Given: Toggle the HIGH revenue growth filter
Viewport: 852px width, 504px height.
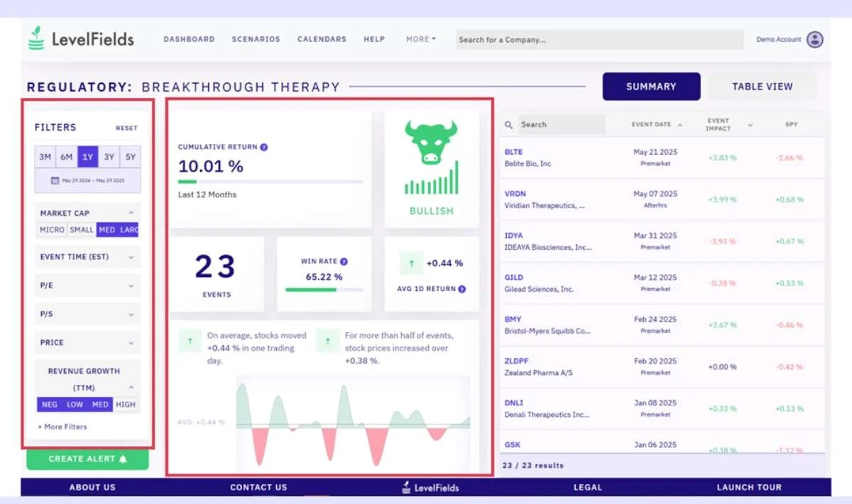Looking at the screenshot, I should tap(125, 405).
